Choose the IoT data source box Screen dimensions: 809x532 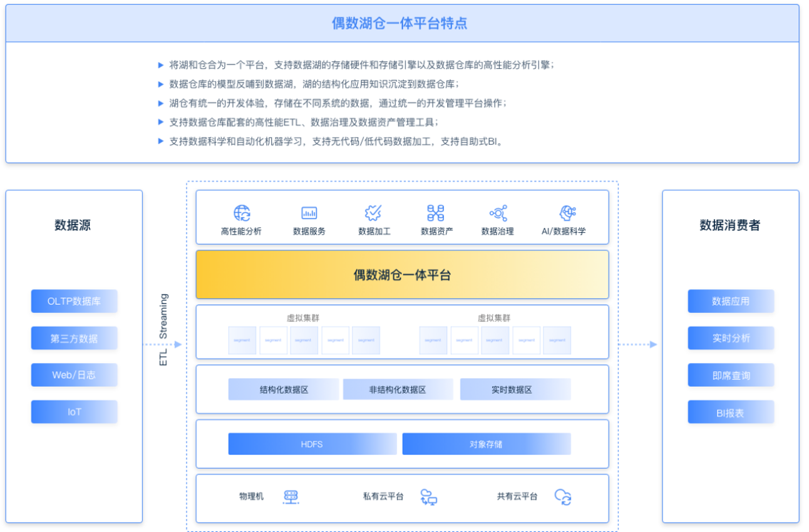[75, 412]
